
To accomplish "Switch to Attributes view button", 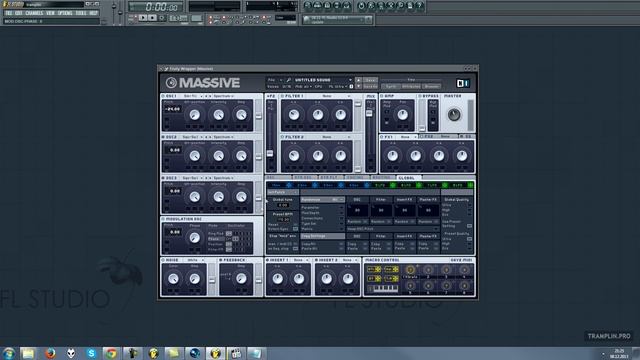I will (411, 86).
